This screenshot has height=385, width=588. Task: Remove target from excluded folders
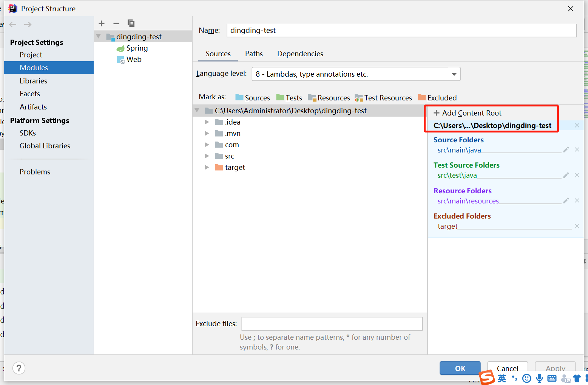[x=577, y=226]
